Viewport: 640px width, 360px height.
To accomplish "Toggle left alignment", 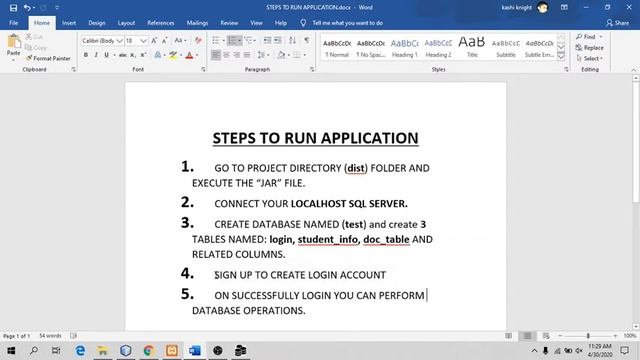I will coord(216,55).
